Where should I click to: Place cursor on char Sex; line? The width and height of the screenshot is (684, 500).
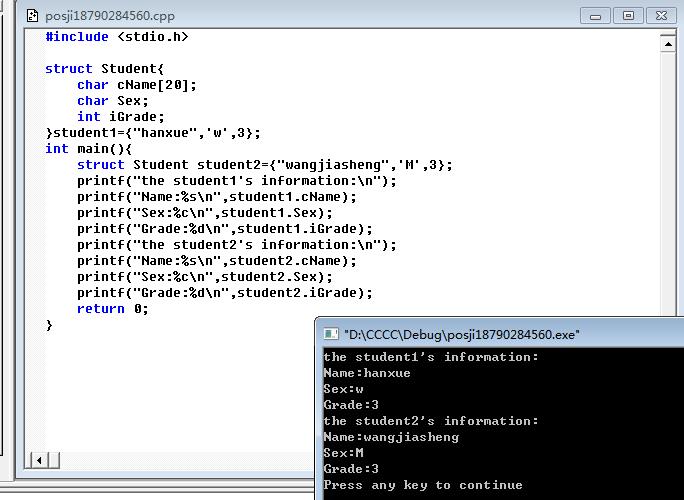113,101
